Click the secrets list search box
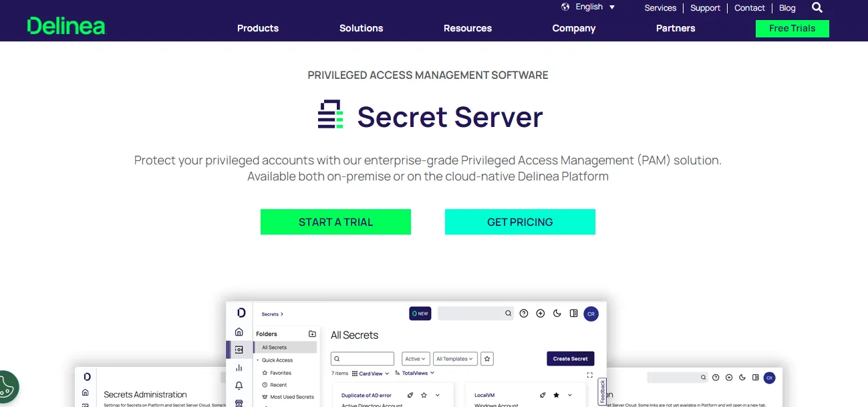This screenshot has width=868, height=407. click(362, 359)
